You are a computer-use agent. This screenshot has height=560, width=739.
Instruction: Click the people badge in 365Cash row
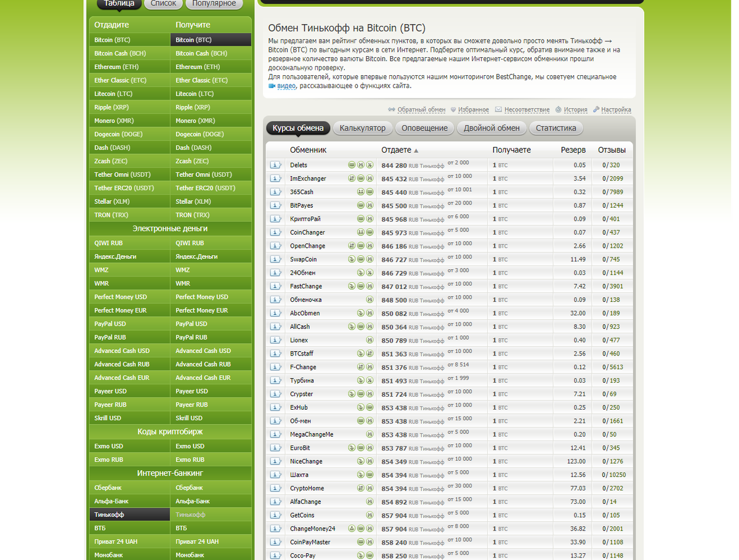361,192
